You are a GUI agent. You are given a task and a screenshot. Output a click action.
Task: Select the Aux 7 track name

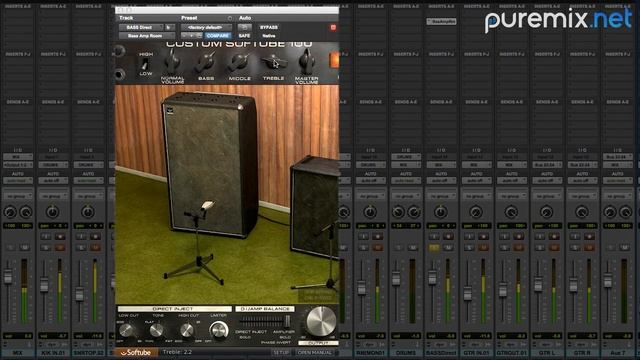tap(618, 353)
